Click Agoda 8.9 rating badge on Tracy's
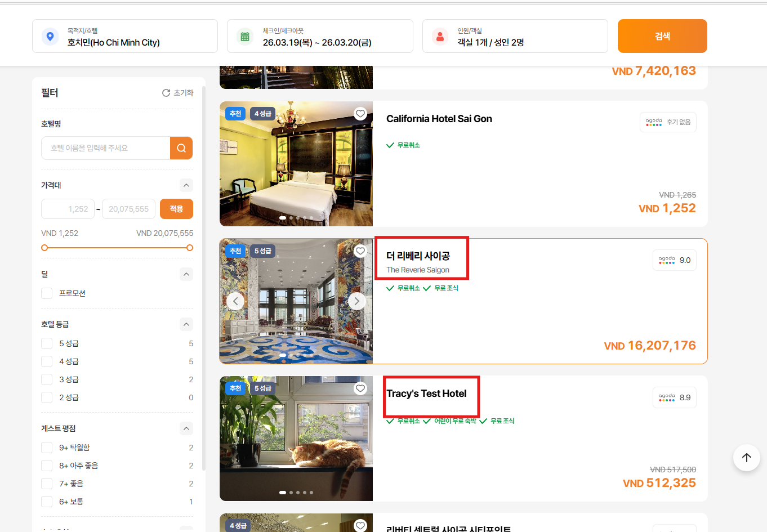The image size is (767, 532). tap(675, 397)
